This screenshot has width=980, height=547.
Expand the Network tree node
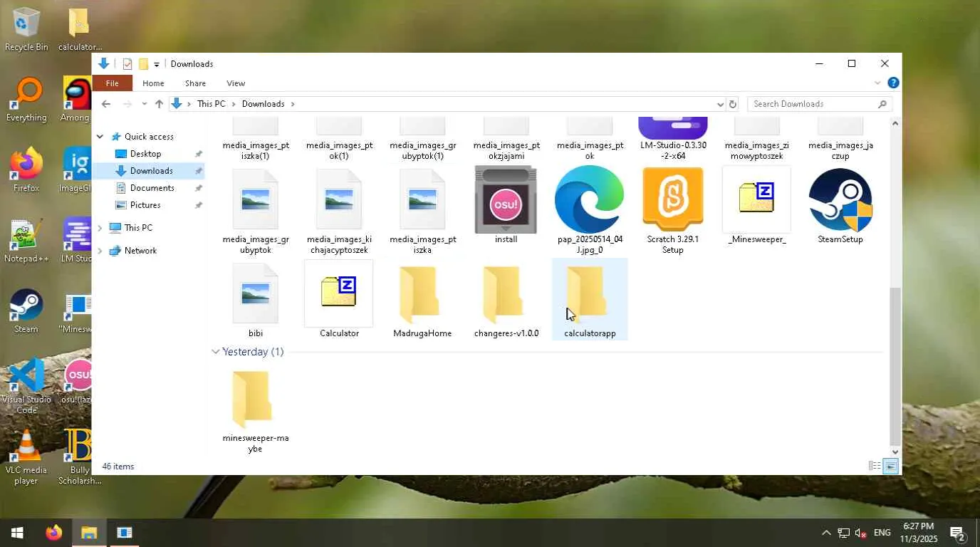(100, 251)
